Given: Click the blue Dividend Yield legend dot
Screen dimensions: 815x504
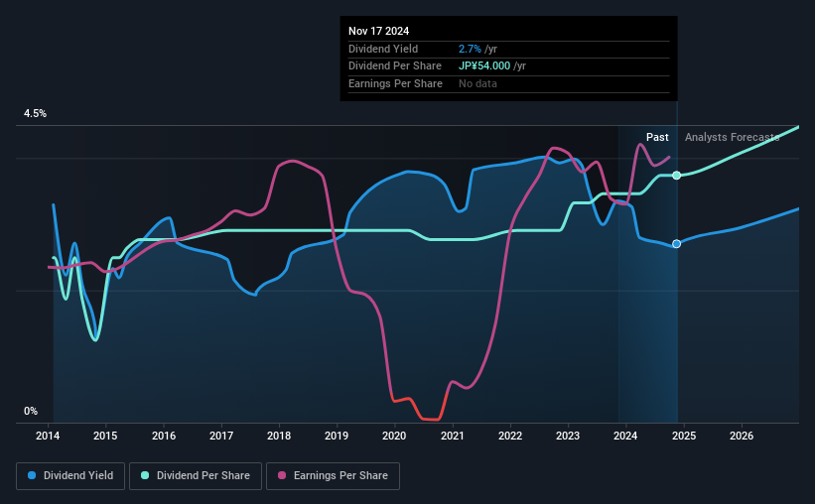Looking at the screenshot, I should pyautogui.click(x=32, y=475).
